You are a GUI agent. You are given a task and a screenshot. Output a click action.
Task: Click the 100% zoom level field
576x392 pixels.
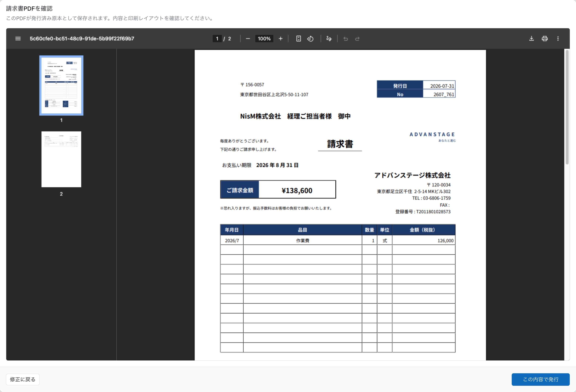click(x=264, y=39)
